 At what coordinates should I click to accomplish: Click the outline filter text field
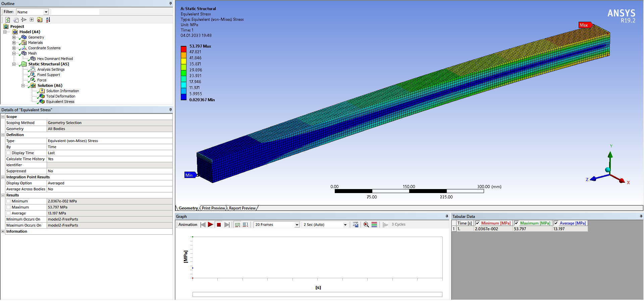(75, 12)
